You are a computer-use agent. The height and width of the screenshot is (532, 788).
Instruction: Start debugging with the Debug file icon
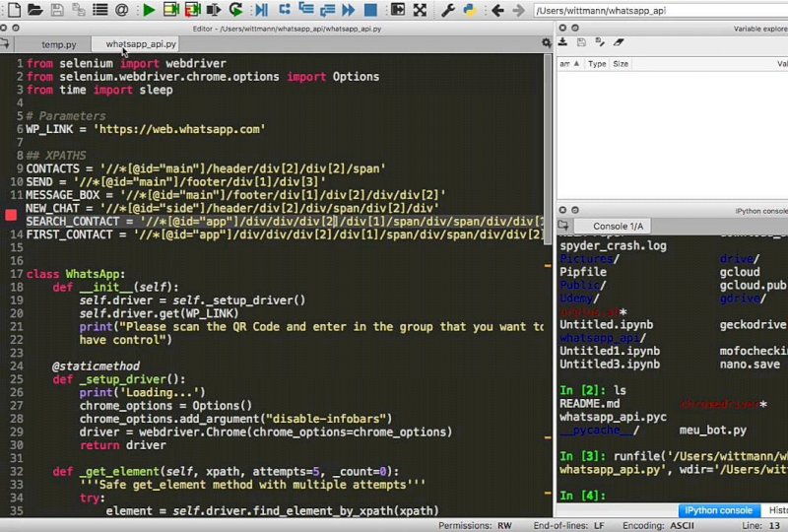pos(260,10)
